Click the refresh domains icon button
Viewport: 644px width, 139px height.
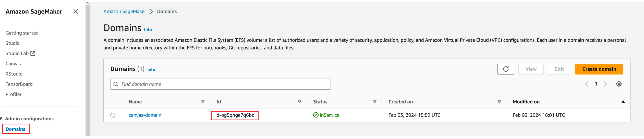coord(506,69)
